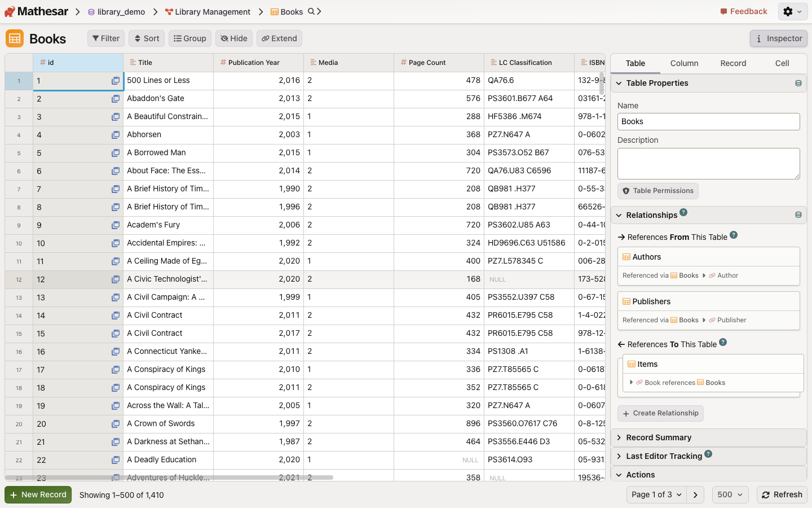Collapse the Relationships section
The height and width of the screenshot is (508, 812).
click(x=708, y=215)
